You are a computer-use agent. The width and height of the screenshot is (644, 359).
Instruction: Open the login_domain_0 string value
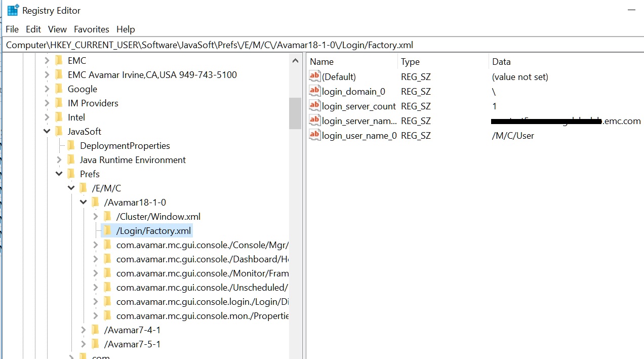[x=353, y=91]
